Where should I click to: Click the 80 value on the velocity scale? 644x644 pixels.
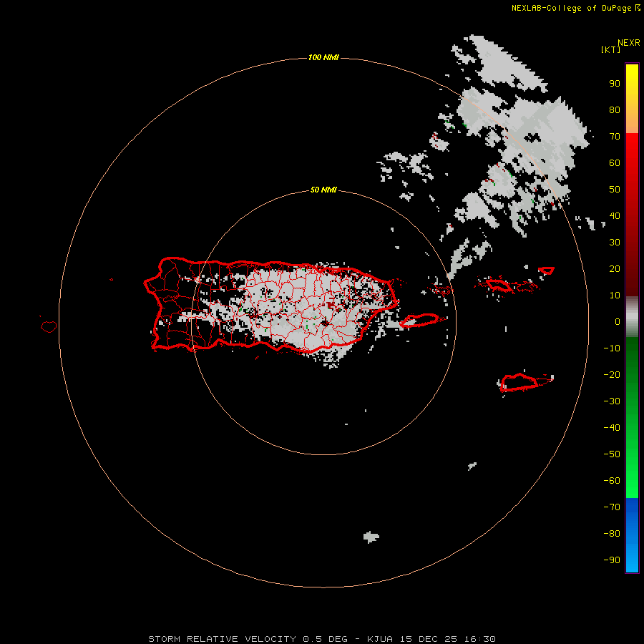click(615, 110)
